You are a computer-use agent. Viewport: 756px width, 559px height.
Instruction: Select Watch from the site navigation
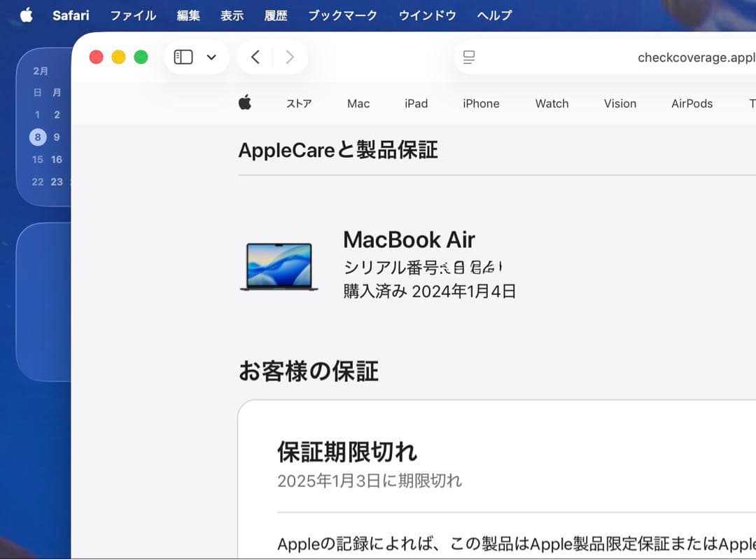point(552,103)
